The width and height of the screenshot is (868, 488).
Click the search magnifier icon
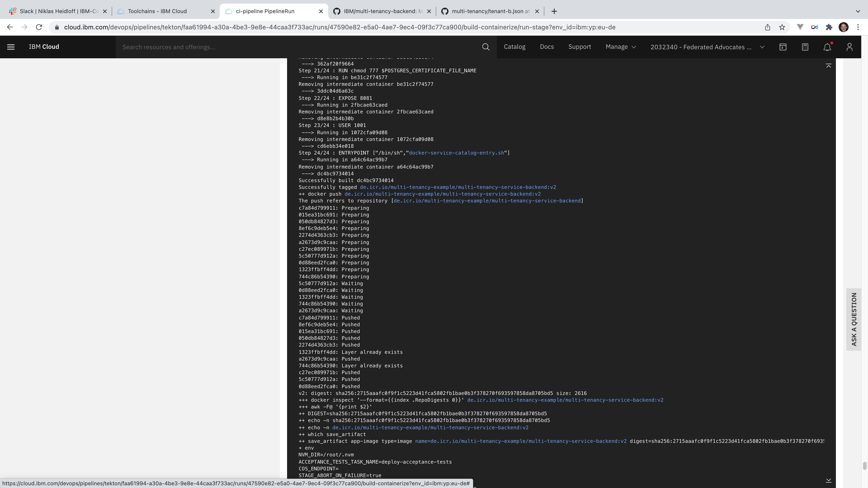click(x=486, y=47)
